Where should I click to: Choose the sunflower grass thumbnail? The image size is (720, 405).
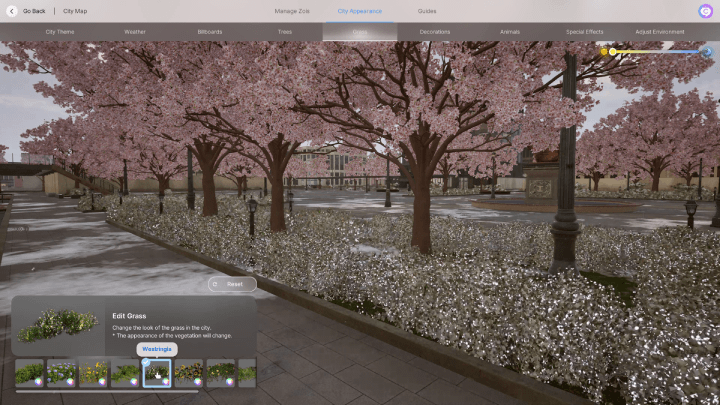pyautogui.click(x=189, y=373)
